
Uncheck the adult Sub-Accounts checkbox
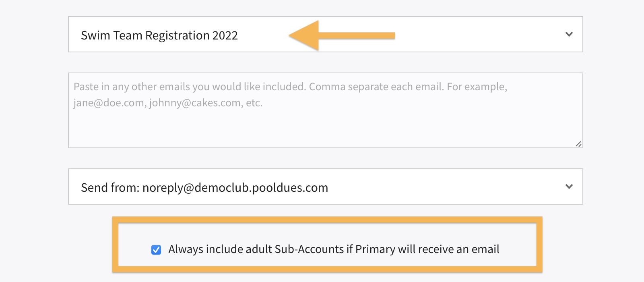(156, 250)
